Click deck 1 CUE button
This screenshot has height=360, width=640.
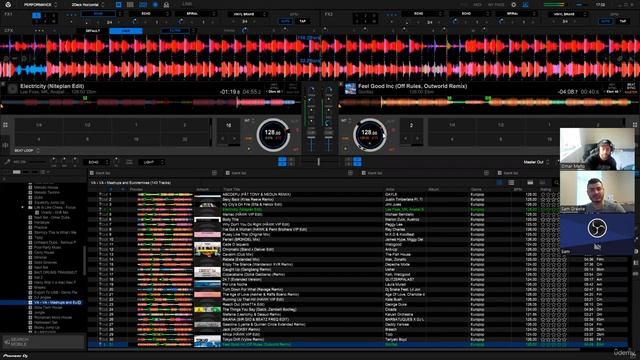click(x=248, y=138)
